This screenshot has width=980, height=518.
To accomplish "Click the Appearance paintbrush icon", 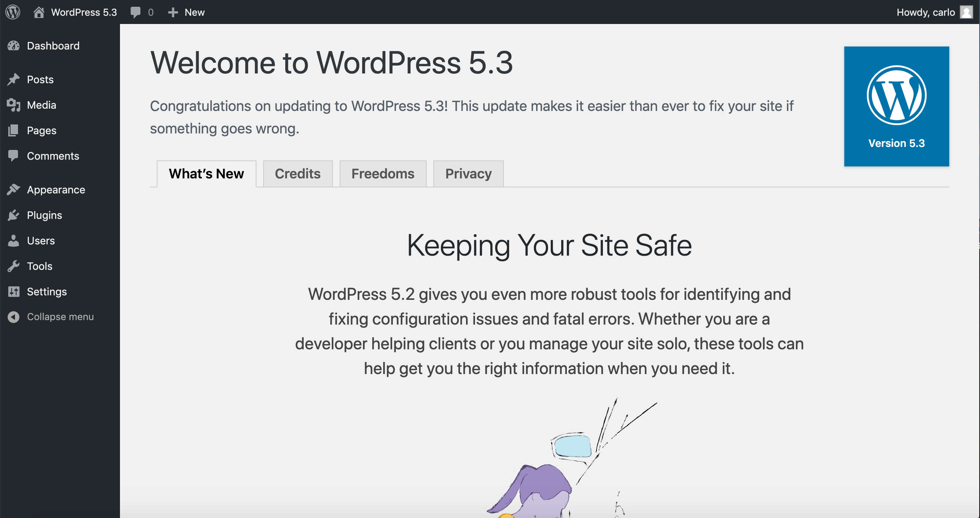I will 13,189.
